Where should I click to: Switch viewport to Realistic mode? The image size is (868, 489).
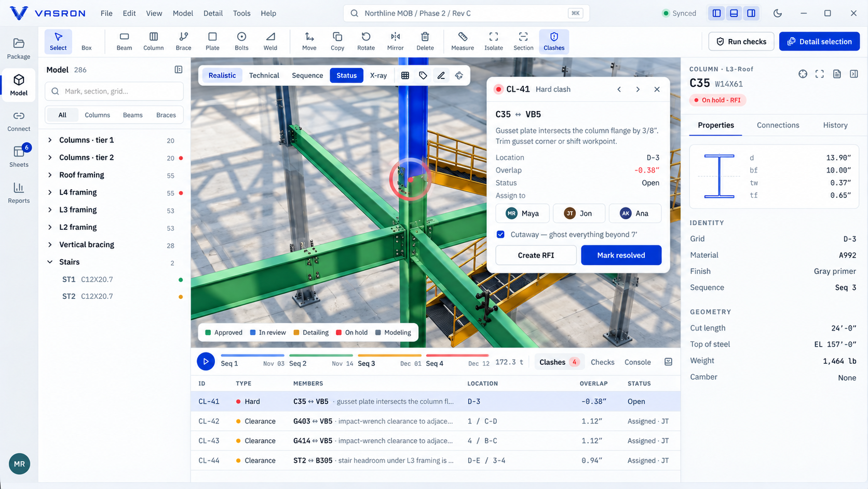[222, 75]
